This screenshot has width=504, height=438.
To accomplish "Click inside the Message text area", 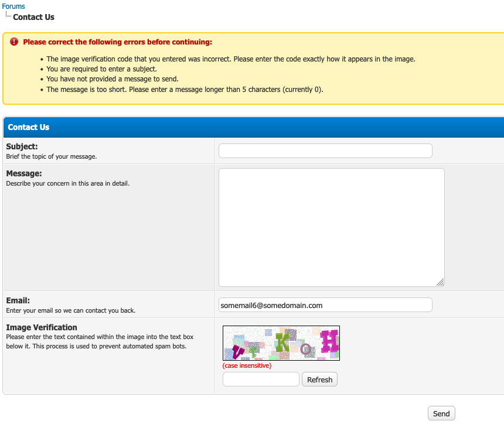I will point(331,227).
